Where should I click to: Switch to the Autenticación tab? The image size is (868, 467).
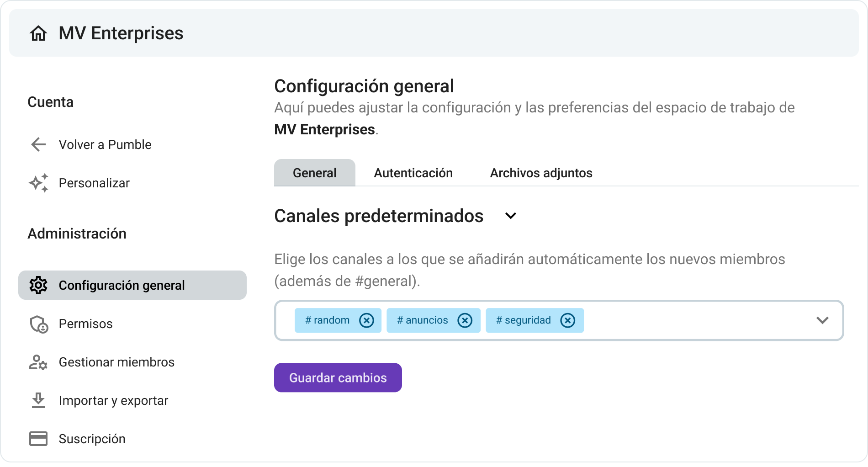[x=413, y=173]
